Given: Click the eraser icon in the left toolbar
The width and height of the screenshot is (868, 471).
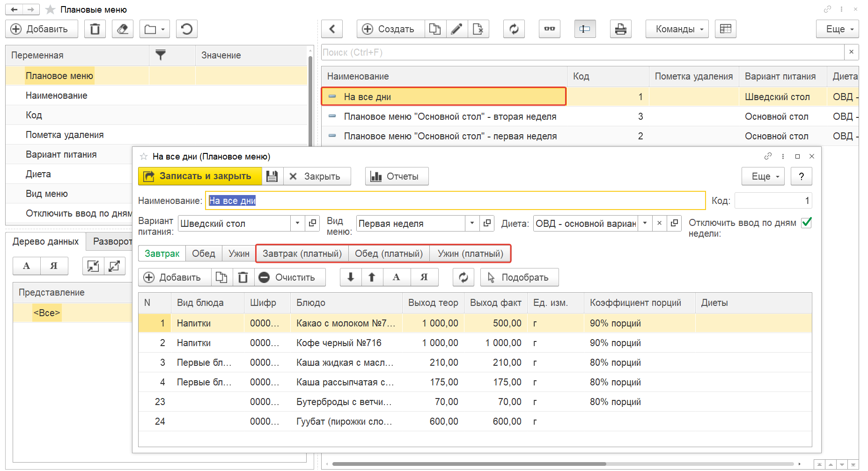Looking at the screenshot, I should [122, 29].
